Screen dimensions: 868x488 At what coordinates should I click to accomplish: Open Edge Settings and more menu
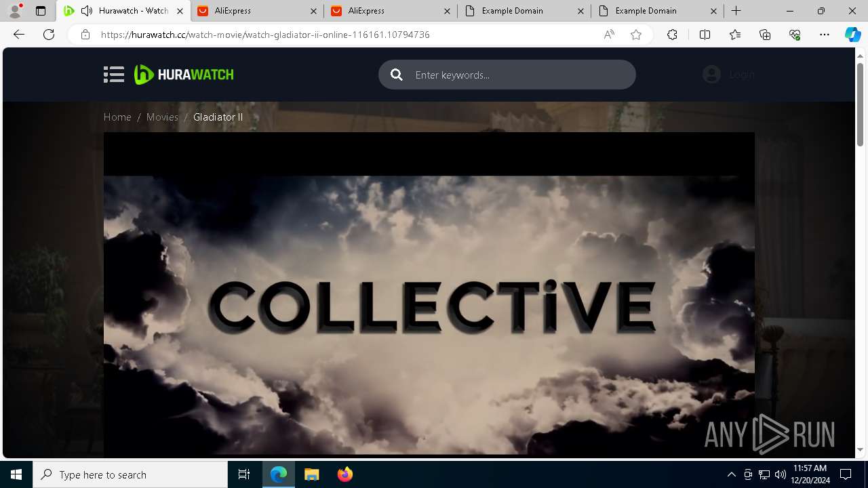(824, 35)
